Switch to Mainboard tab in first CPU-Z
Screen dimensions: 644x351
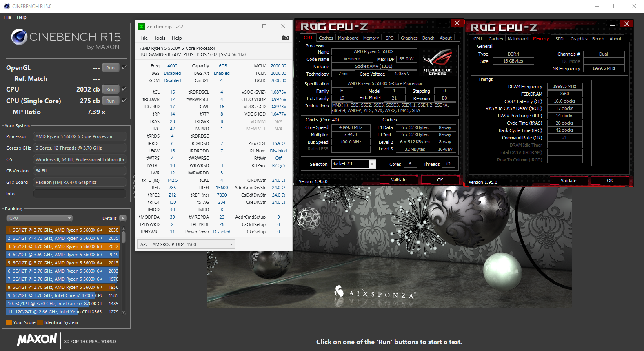pyautogui.click(x=348, y=38)
